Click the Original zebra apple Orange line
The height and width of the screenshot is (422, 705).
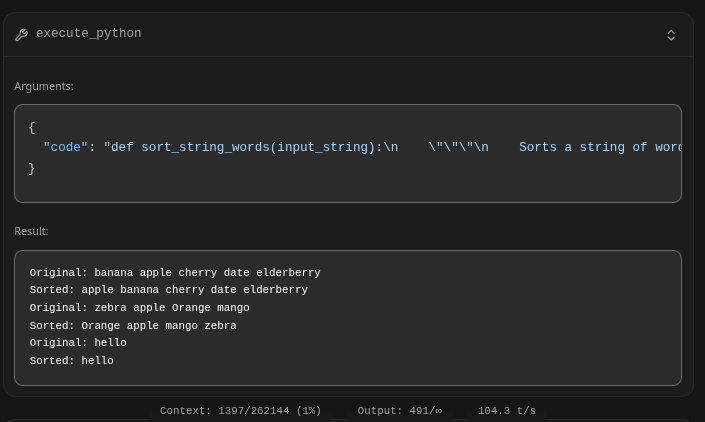(x=139, y=308)
